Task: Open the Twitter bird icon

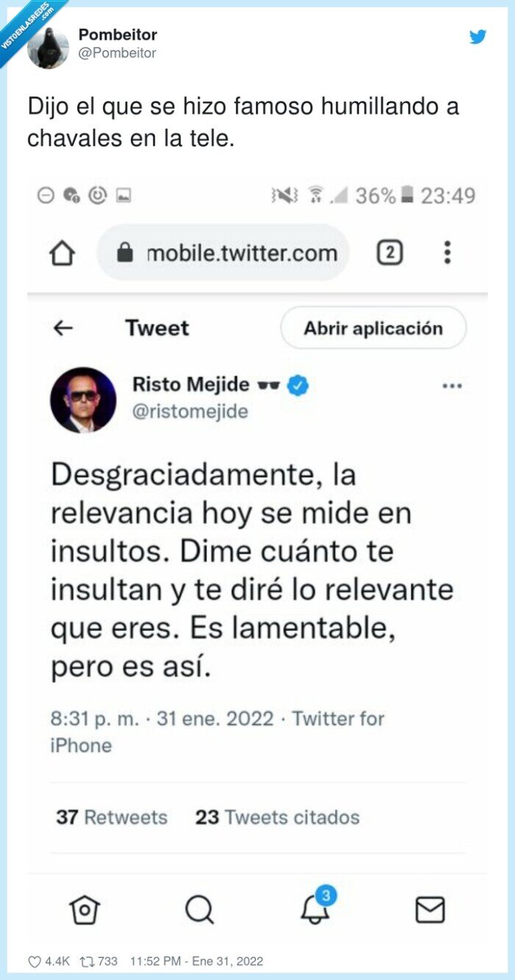Action: (478, 36)
